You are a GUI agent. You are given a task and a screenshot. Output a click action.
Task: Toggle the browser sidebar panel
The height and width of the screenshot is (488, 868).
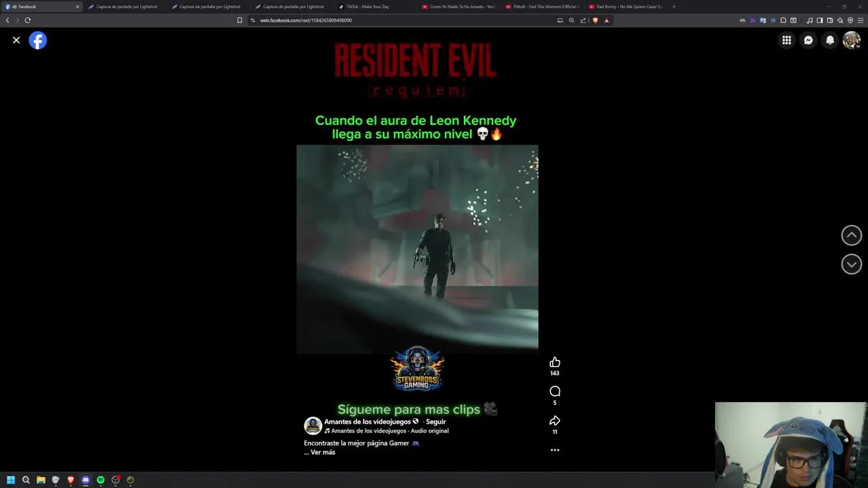820,20
